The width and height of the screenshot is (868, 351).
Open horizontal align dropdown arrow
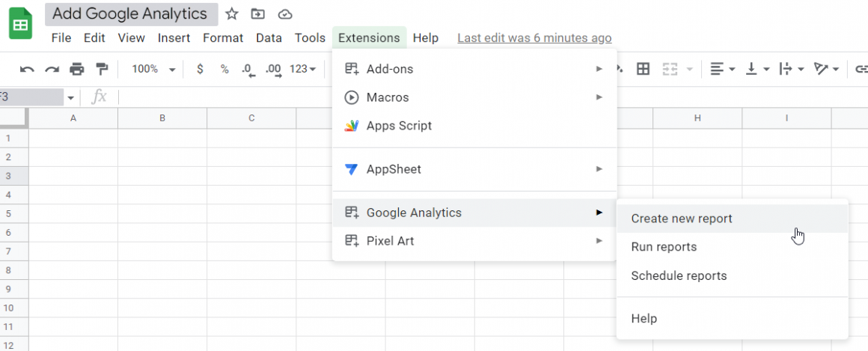coord(732,69)
